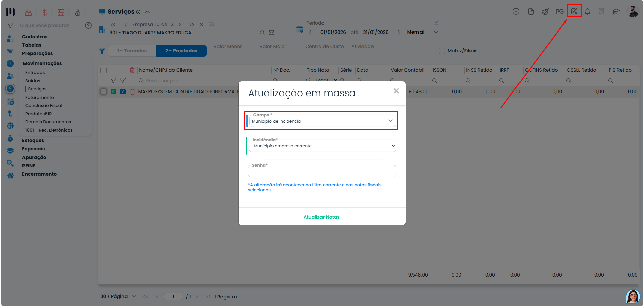644x306 pixels.
Task: Open the red grid table module icon
Action: 61,13
